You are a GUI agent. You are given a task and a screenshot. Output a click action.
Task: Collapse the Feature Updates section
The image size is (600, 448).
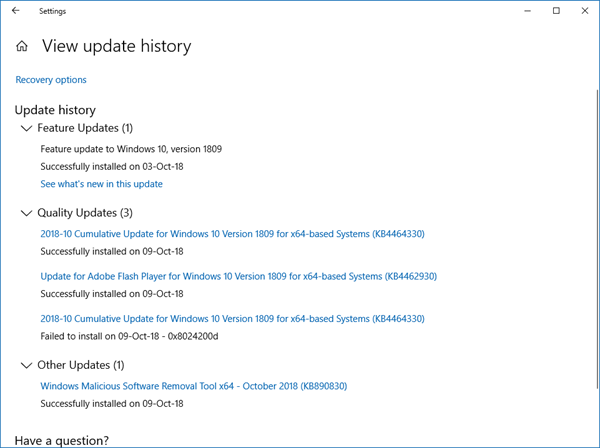pos(26,129)
